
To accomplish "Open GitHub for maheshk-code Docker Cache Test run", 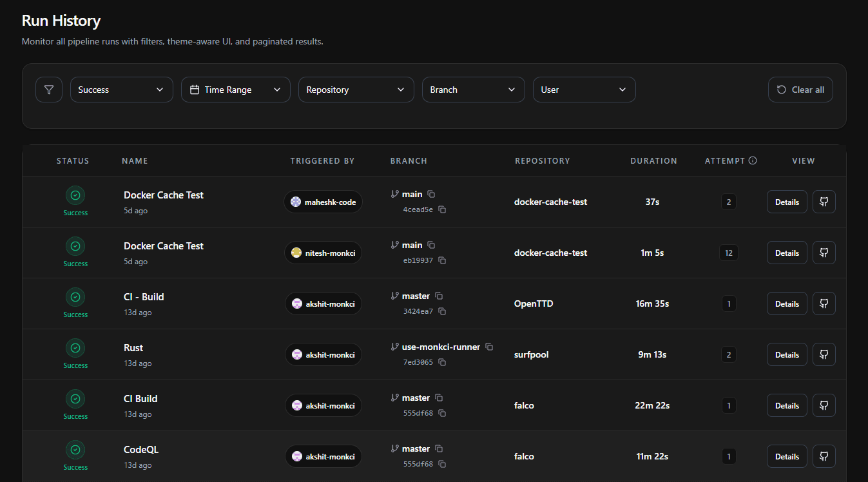I will coord(824,202).
